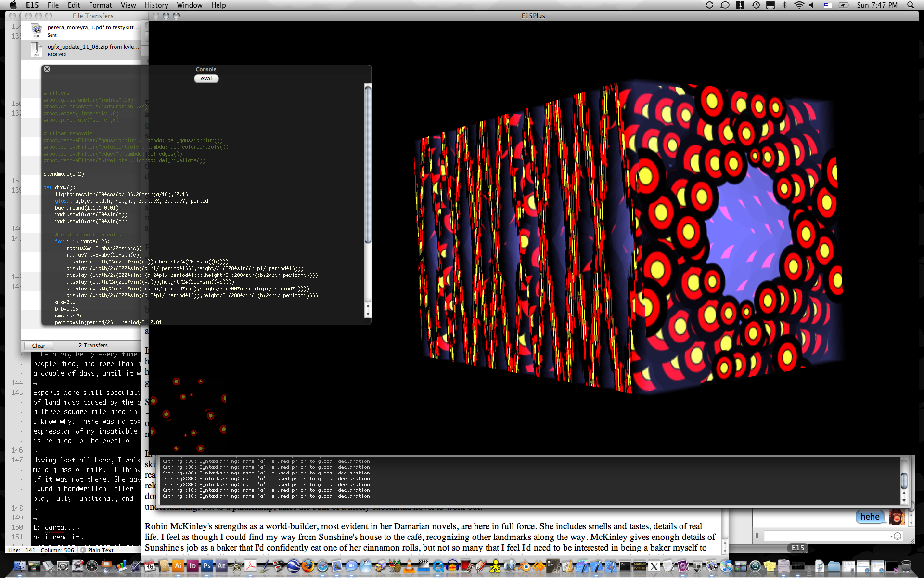The width and height of the screenshot is (924, 578).
Task: Open Wi-Fi status menu
Action: click(799, 5)
